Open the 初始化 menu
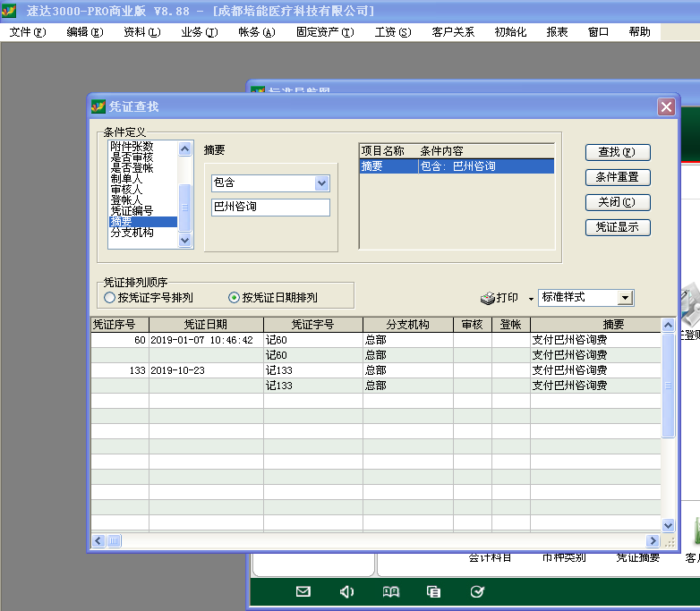Viewport: 700px width, 611px height. click(511, 32)
